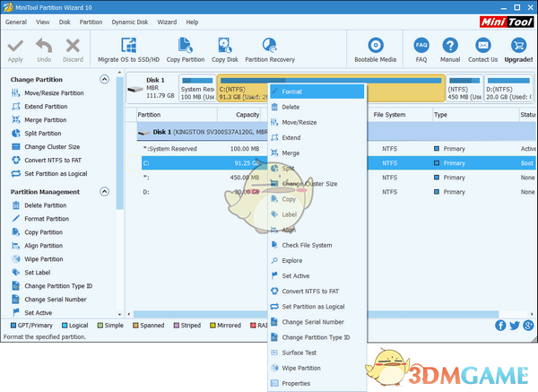The height and width of the screenshot is (392, 538).
Task: Click the Contact Us envelope icon
Action: tap(482, 47)
